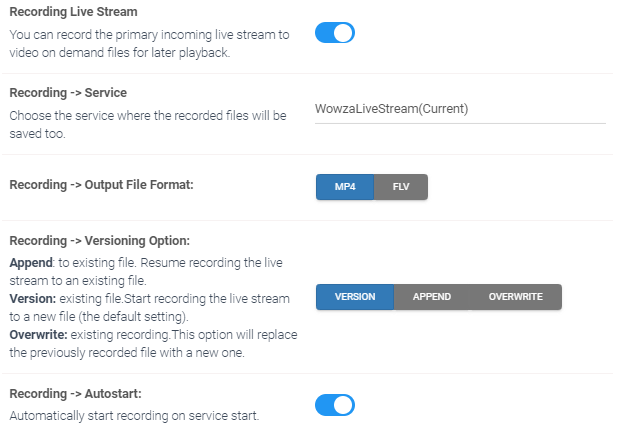The image size is (619, 435).
Task: Click the 'Automatically start recording on service start' text
Action: 134,416
